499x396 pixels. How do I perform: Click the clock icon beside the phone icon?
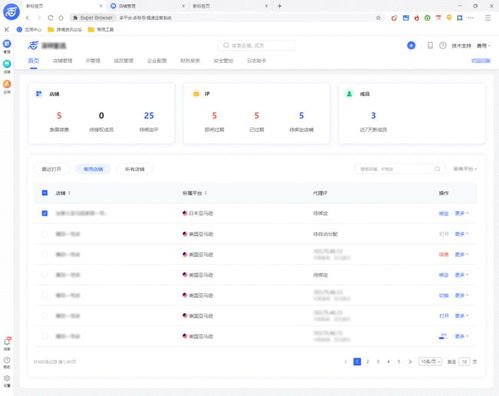442,45
